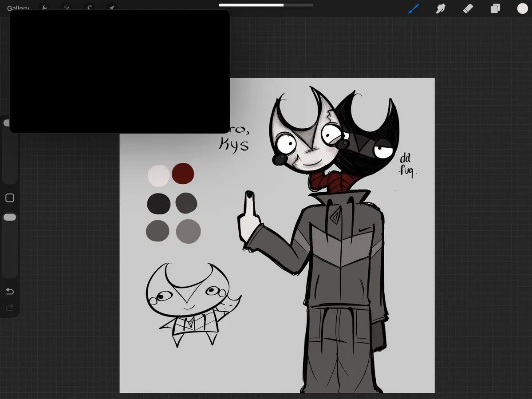Select the Paint brush tool
This screenshot has height=399, width=532.
click(414, 8)
